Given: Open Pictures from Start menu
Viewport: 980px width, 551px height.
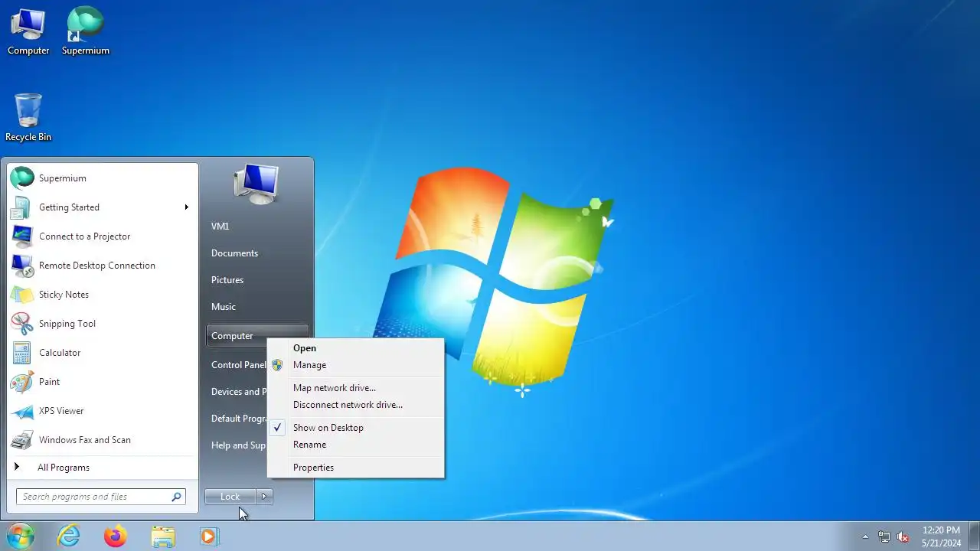Looking at the screenshot, I should 257,280.
